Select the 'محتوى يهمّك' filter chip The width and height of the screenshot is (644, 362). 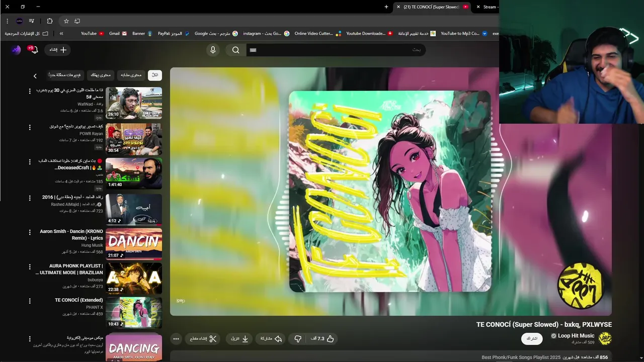(101, 75)
